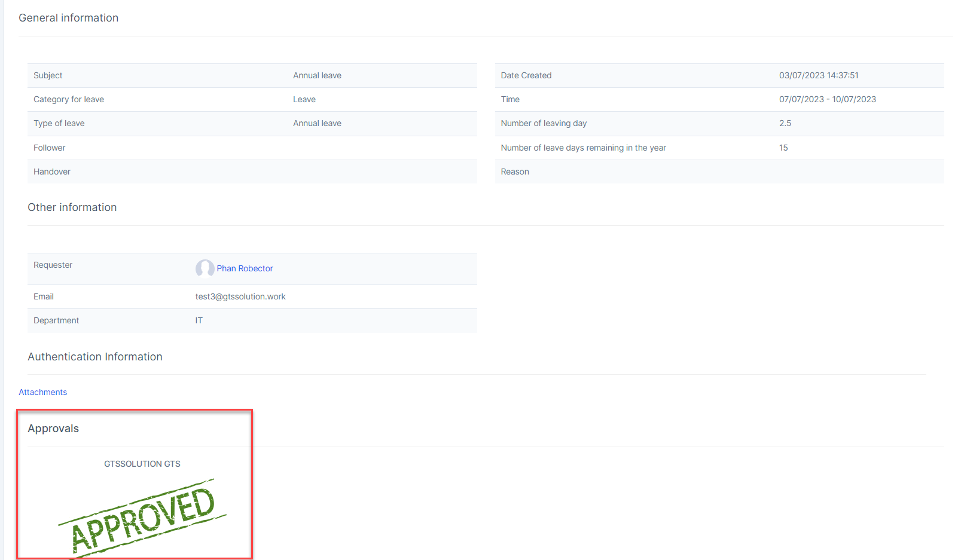Click the Reason row label
961x560 pixels.
pos(515,172)
